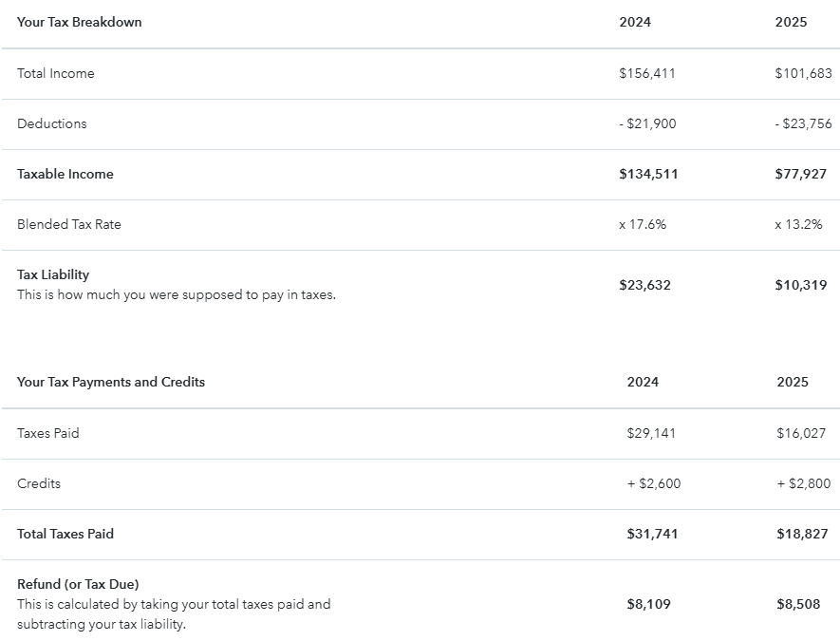Click the 2025 Total Income value $101,683
This screenshot has width=840, height=641.
tap(803, 73)
